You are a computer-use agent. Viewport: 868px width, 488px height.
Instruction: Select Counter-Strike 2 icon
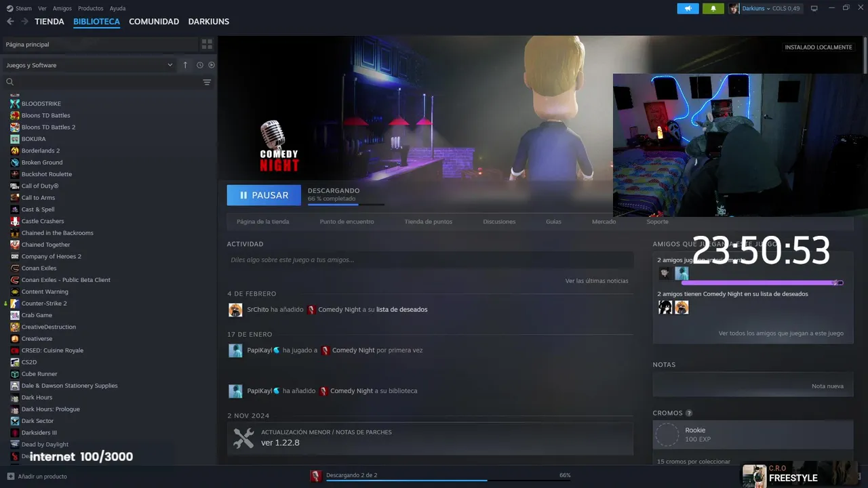[15, 304]
